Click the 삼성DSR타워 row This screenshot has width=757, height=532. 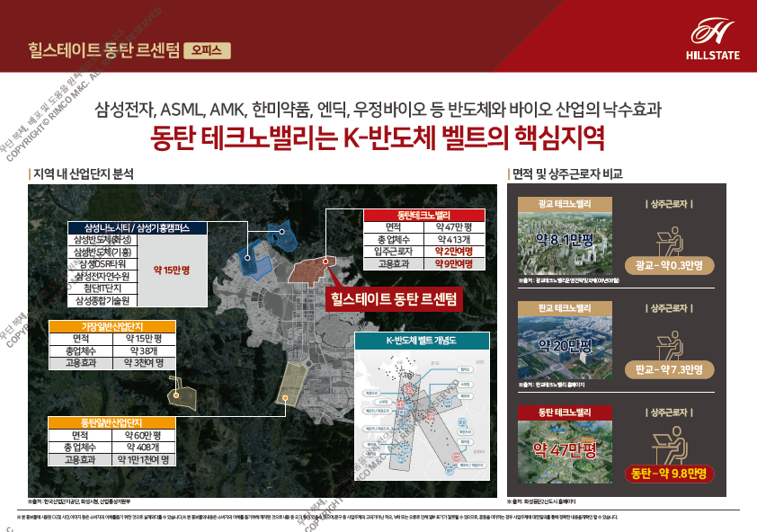(x=102, y=264)
